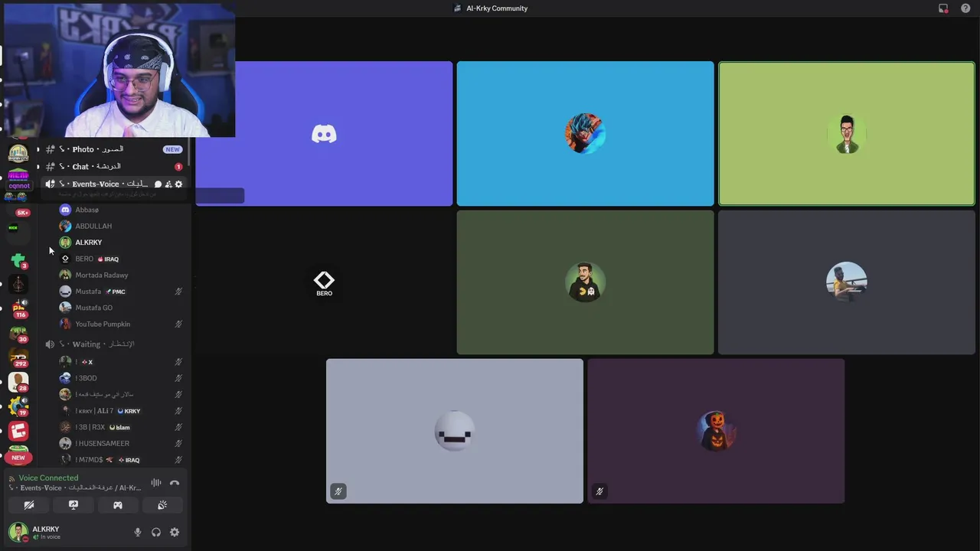Open server icon with badge 28
Viewport: 980px width, 551px height.
(x=18, y=381)
